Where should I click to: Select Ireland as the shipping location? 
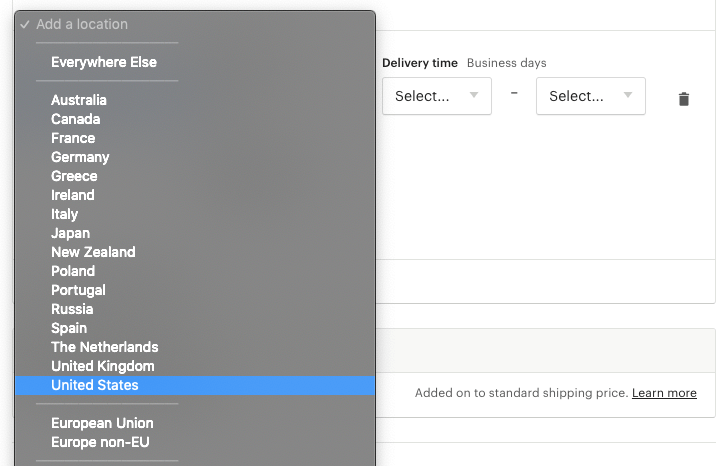[x=195, y=195]
